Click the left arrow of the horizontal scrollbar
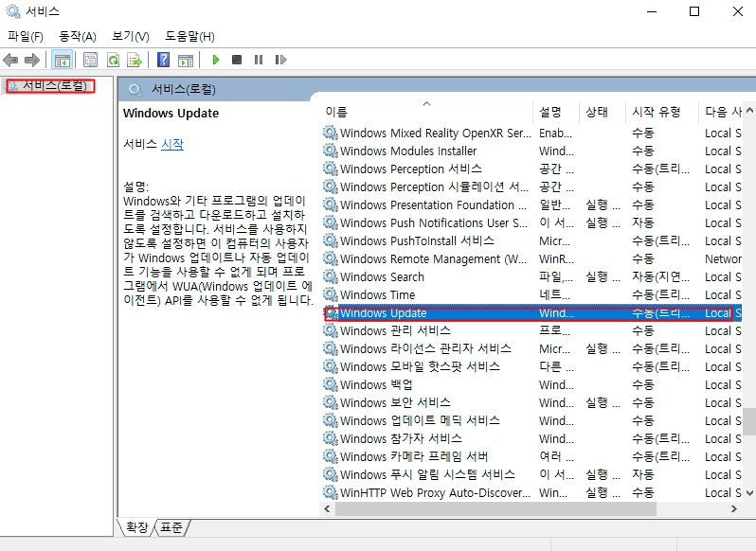Image resolution: width=756 pixels, height=551 pixels. pos(328,508)
